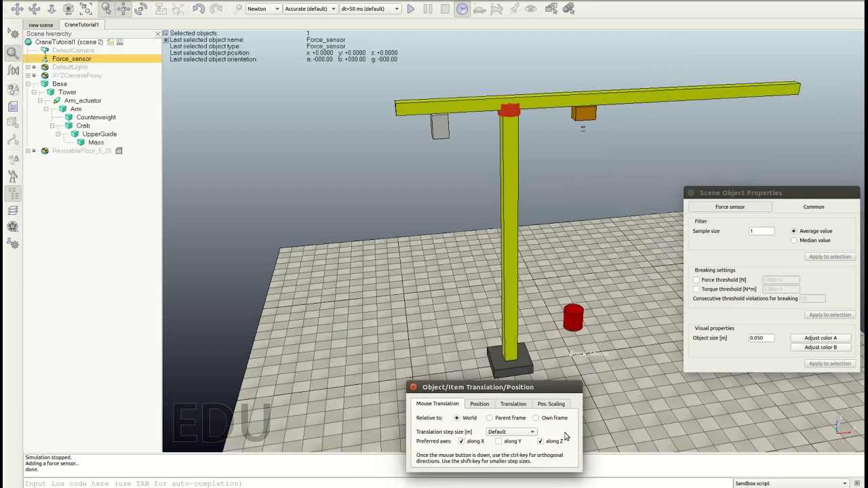868x488 pixels.
Task: Choose 'Median value' filter radio
Action: pos(793,241)
